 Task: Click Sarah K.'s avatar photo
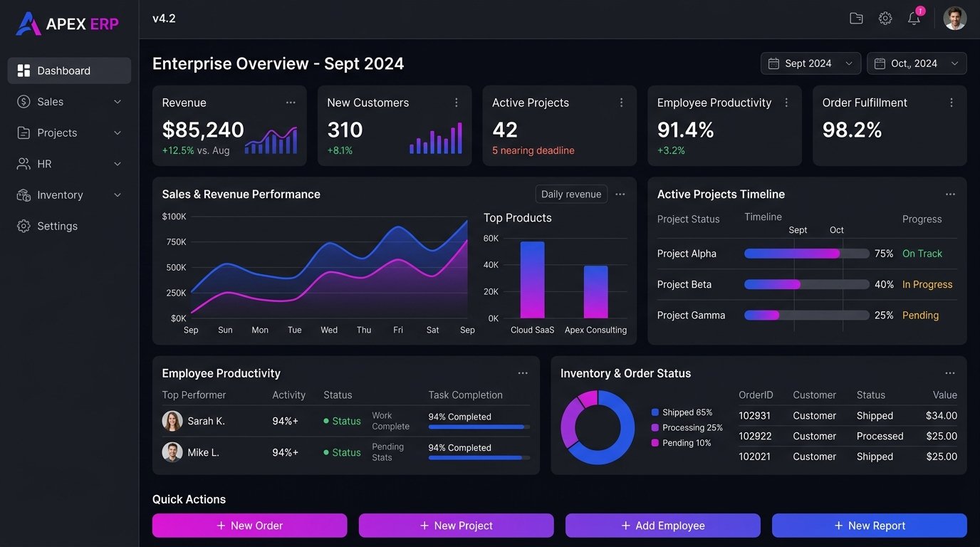[172, 421]
